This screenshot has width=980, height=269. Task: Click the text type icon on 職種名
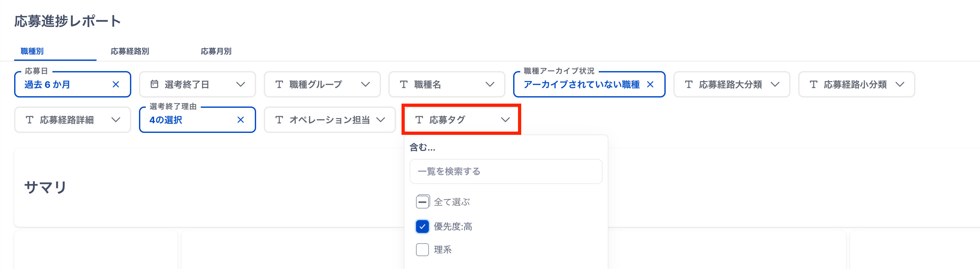point(404,85)
